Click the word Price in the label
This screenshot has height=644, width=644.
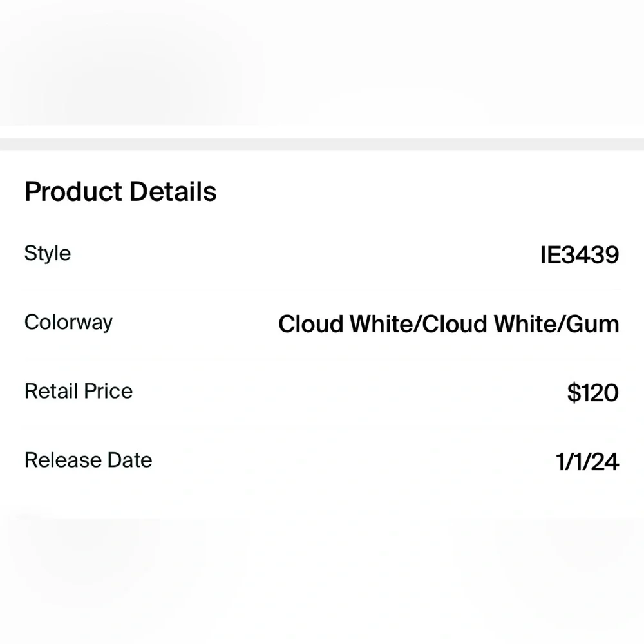click(107, 391)
